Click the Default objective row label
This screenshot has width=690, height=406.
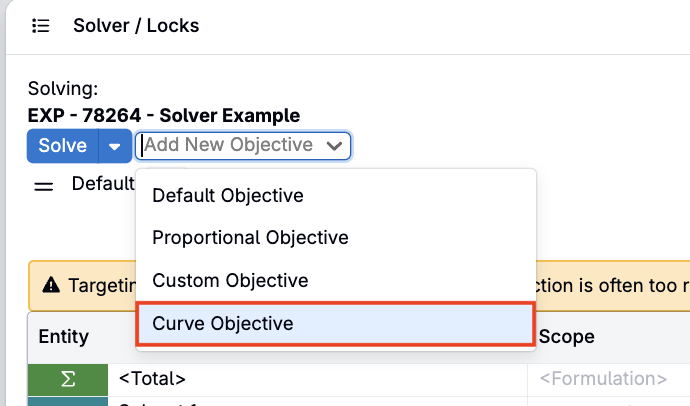(x=103, y=183)
